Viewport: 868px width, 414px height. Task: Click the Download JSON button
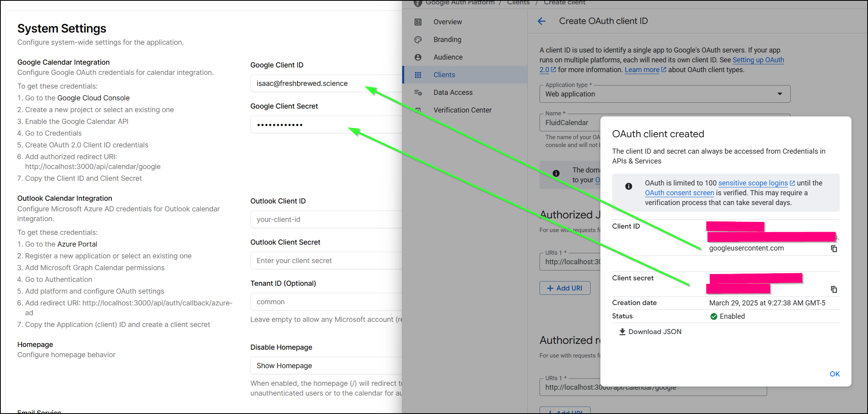tap(650, 332)
